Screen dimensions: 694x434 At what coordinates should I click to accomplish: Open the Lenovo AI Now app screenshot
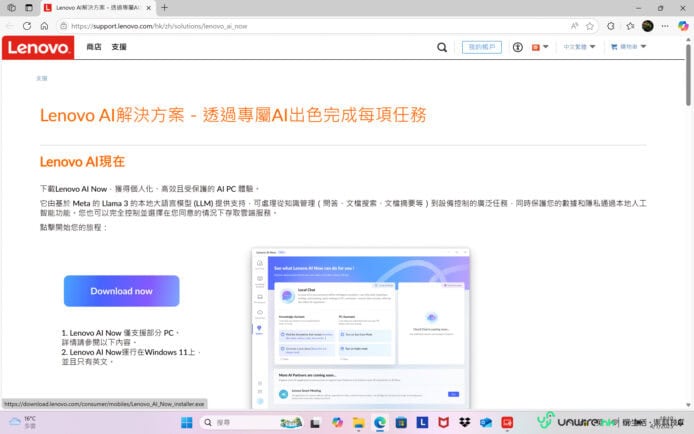361,328
